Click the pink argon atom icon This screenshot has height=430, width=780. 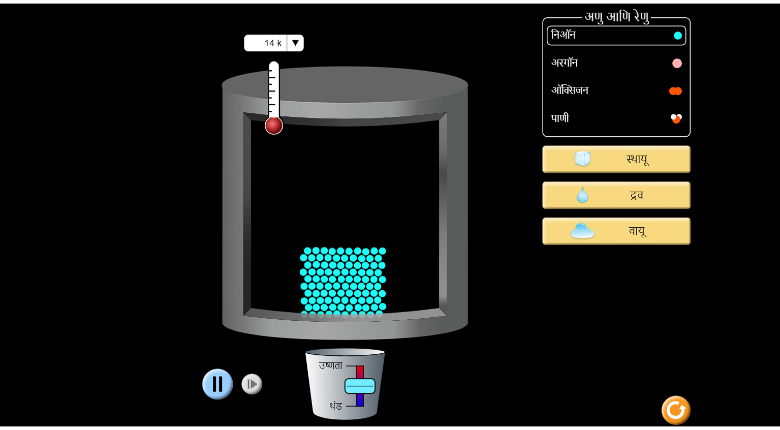click(x=677, y=63)
